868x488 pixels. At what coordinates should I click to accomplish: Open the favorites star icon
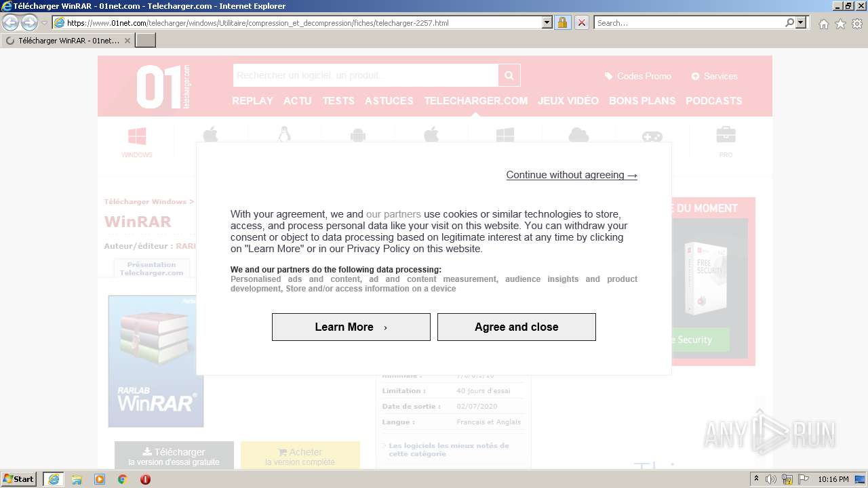point(840,24)
